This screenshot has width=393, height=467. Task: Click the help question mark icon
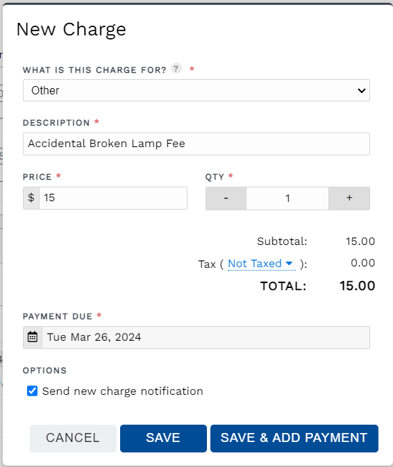[x=176, y=69]
